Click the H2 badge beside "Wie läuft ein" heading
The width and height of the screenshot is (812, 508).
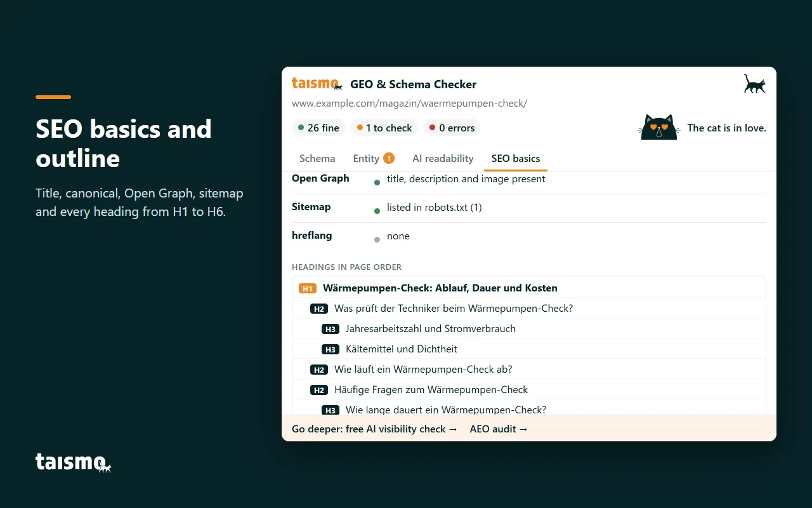(x=319, y=370)
